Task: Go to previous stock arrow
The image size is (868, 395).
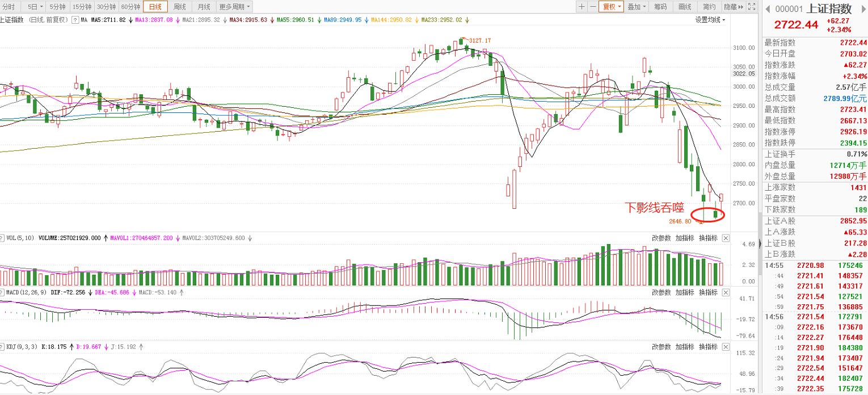Action: click(x=767, y=9)
